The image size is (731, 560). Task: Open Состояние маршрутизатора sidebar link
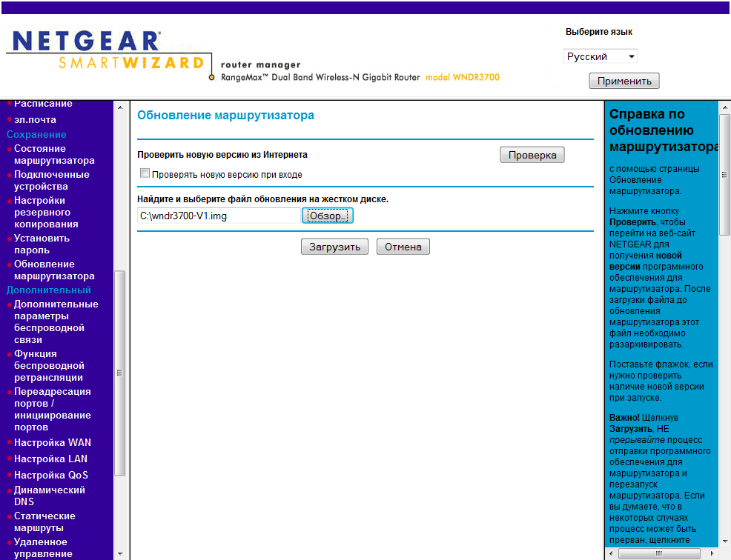tap(54, 155)
